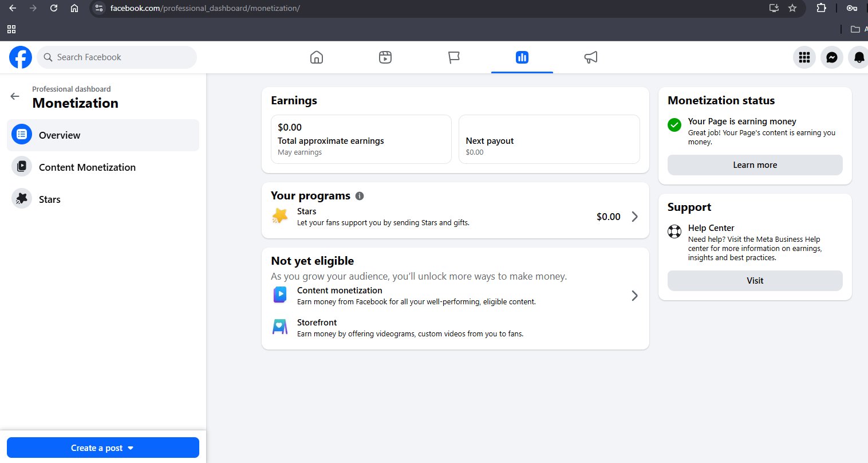Open the browser extensions puzzle icon

click(821, 8)
